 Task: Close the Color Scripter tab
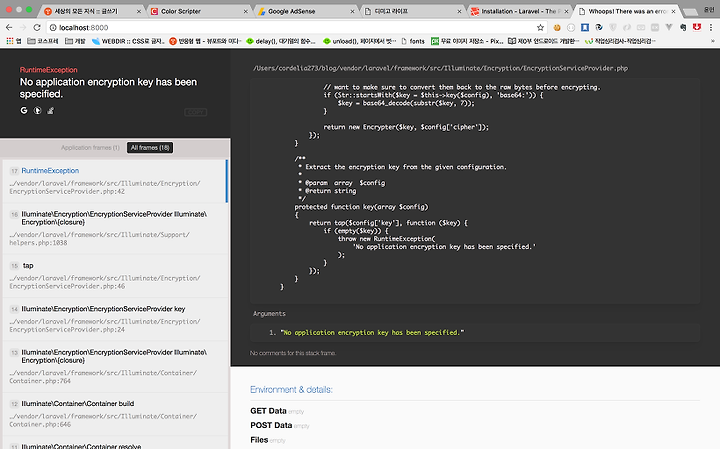[x=246, y=11]
